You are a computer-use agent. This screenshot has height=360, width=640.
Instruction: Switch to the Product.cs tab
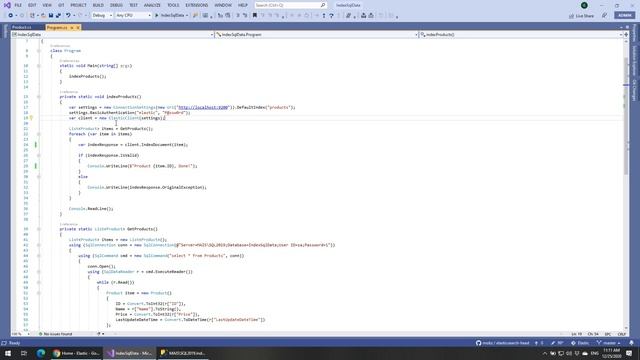pyautogui.click(x=21, y=27)
